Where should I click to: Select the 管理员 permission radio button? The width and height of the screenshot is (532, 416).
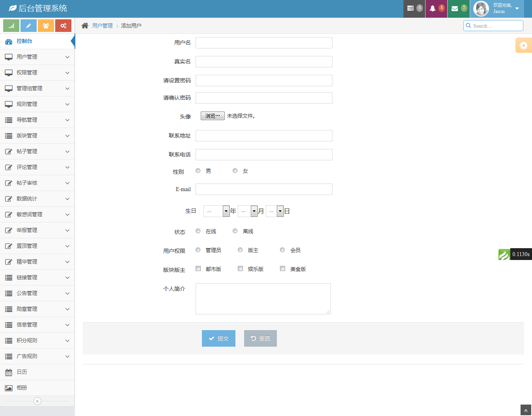click(198, 250)
